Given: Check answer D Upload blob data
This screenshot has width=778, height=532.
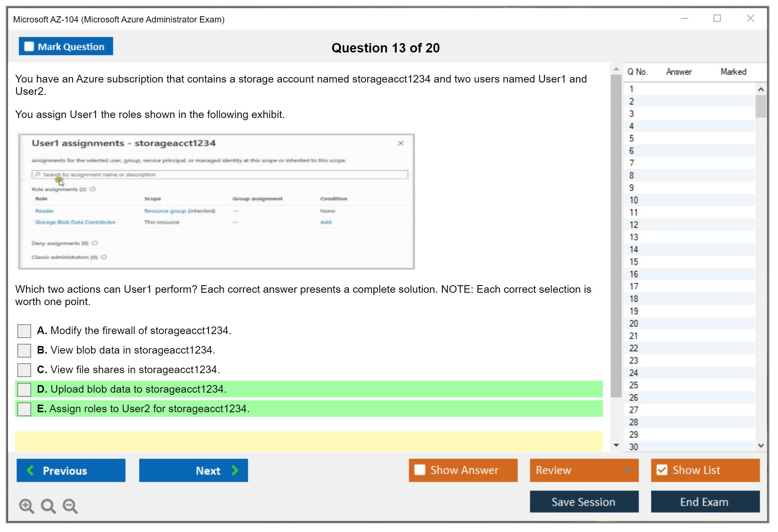Looking at the screenshot, I should click(x=24, y=389).
